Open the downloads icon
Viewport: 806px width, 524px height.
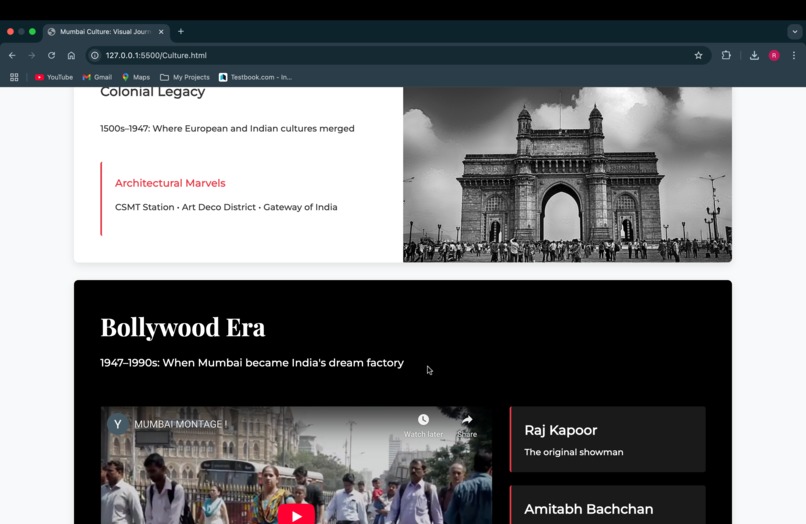[754, 56]
